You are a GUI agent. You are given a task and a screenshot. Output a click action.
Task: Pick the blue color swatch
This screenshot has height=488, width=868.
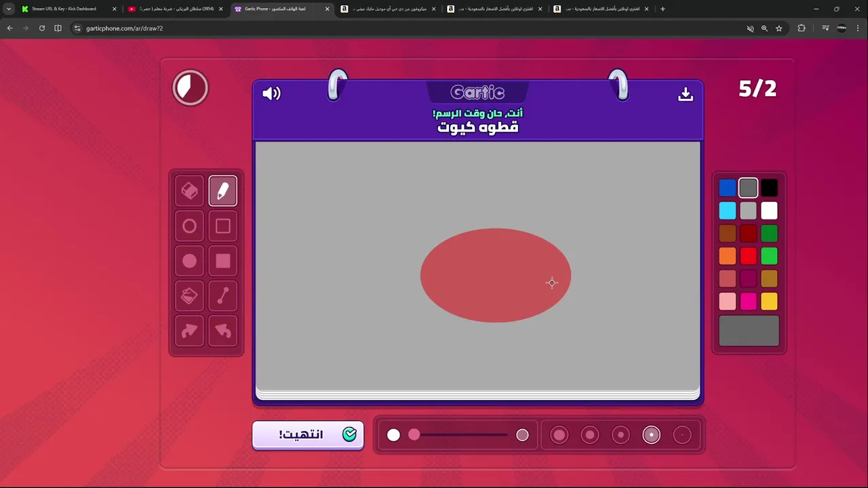728,188
